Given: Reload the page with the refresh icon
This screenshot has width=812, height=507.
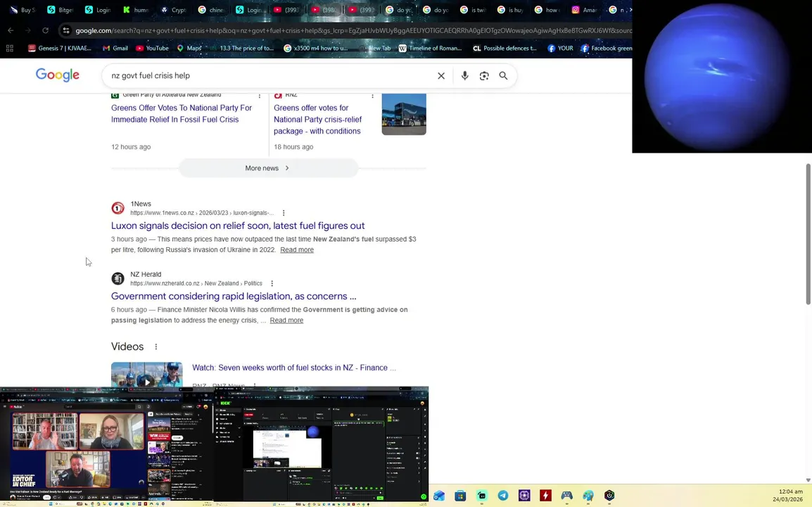Looking at the screenshot, I should tap(46, 30).
